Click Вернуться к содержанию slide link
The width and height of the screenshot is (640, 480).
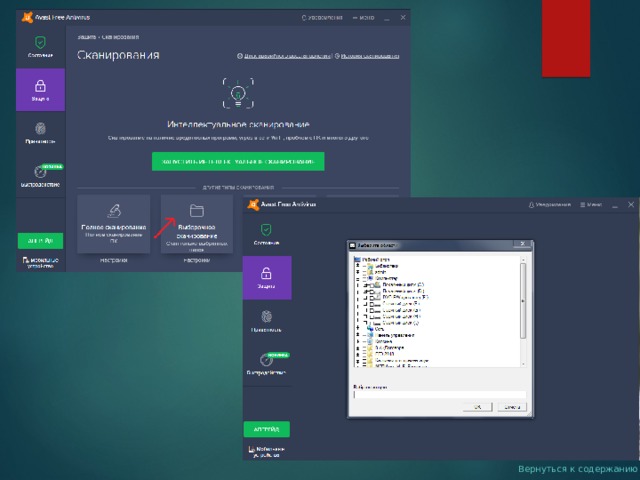tap(578, 469)
